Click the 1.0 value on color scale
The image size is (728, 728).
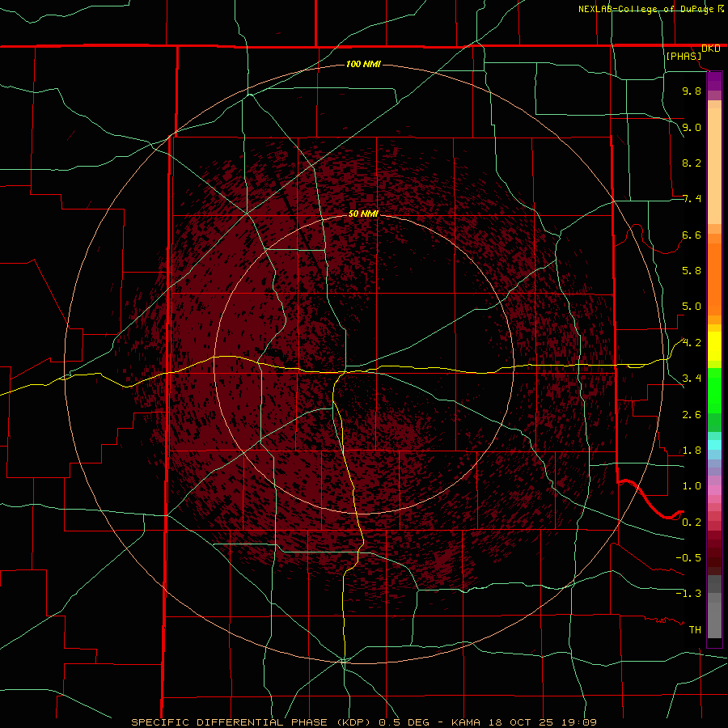692,486
